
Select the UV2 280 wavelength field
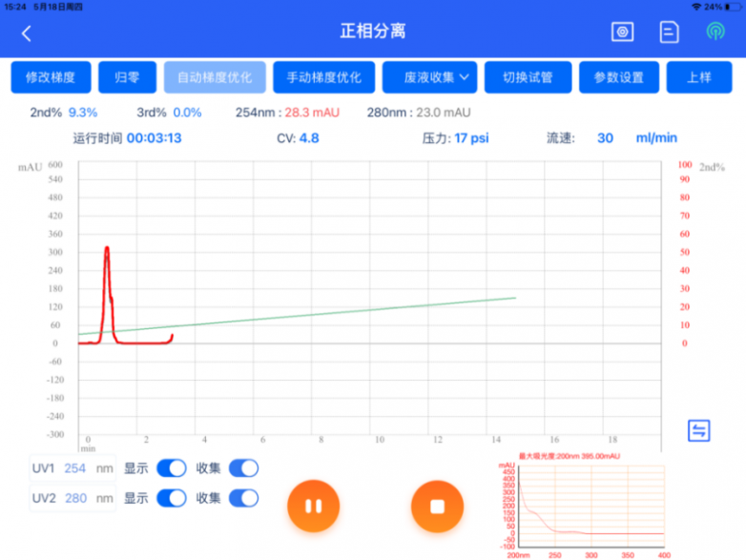pos(75,498)
